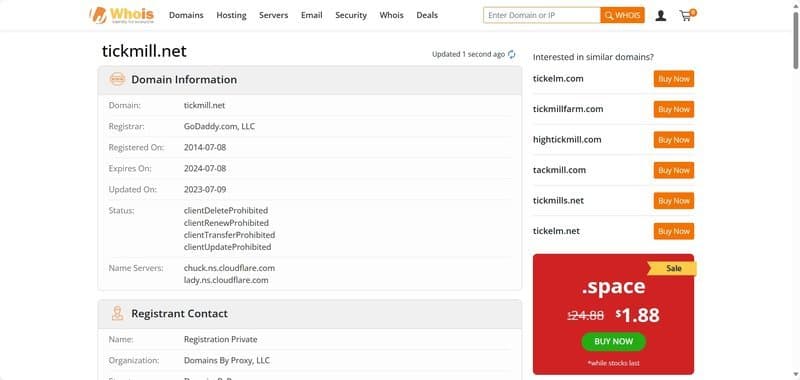
Task: Open the Servers menu
Action: tap(273, 15)
